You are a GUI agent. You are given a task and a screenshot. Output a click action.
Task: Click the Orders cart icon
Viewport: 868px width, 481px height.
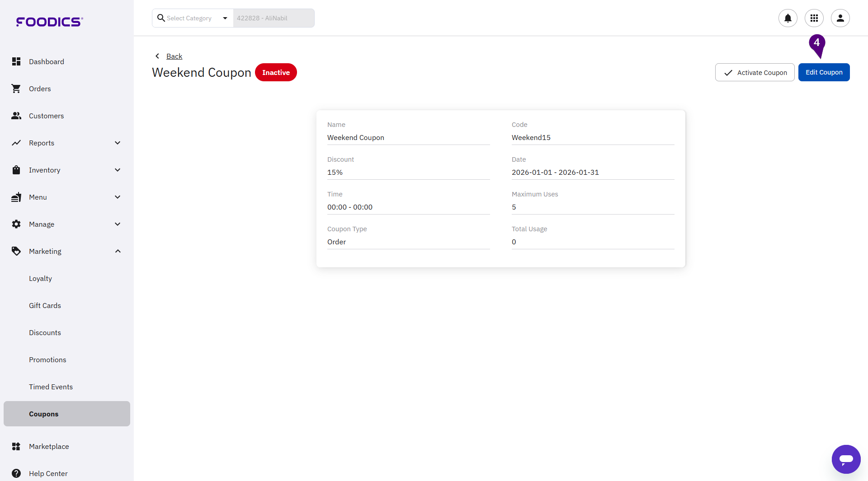(x=16, y=89)
